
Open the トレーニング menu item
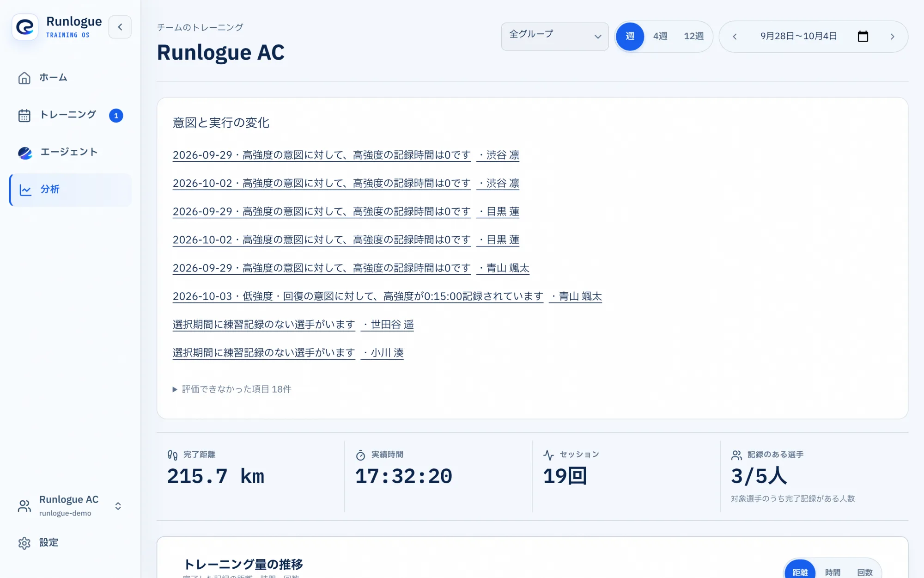pyautogui.click(x=70, y=115)
